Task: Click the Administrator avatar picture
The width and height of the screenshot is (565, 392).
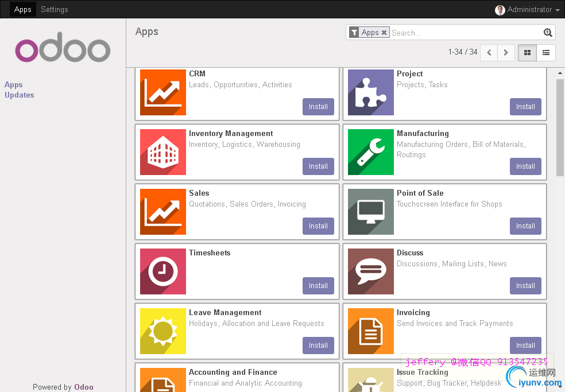Action: click(500, 10)
